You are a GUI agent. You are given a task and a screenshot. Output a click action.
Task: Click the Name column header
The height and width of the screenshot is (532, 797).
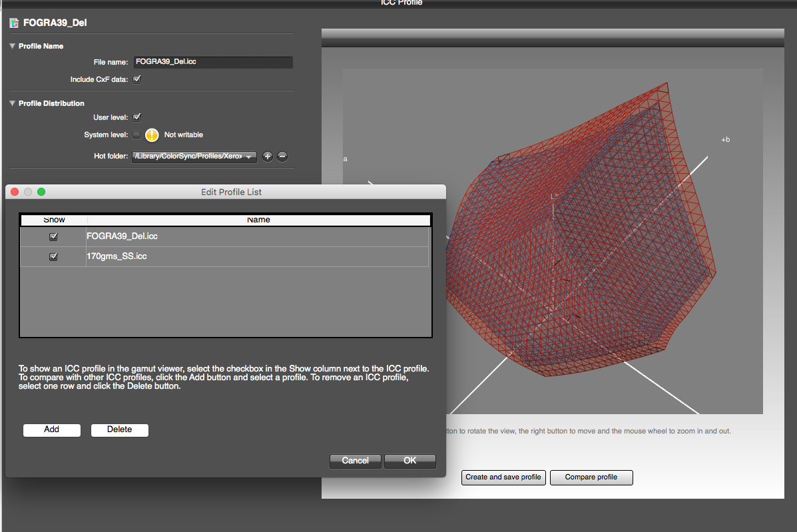tap(258, 220)
